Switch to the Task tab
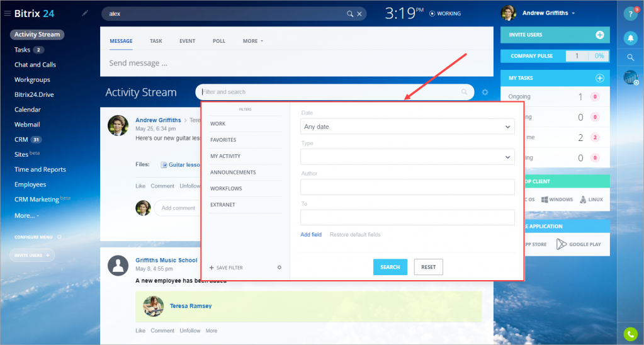644x345 pixels. point(156,41)
